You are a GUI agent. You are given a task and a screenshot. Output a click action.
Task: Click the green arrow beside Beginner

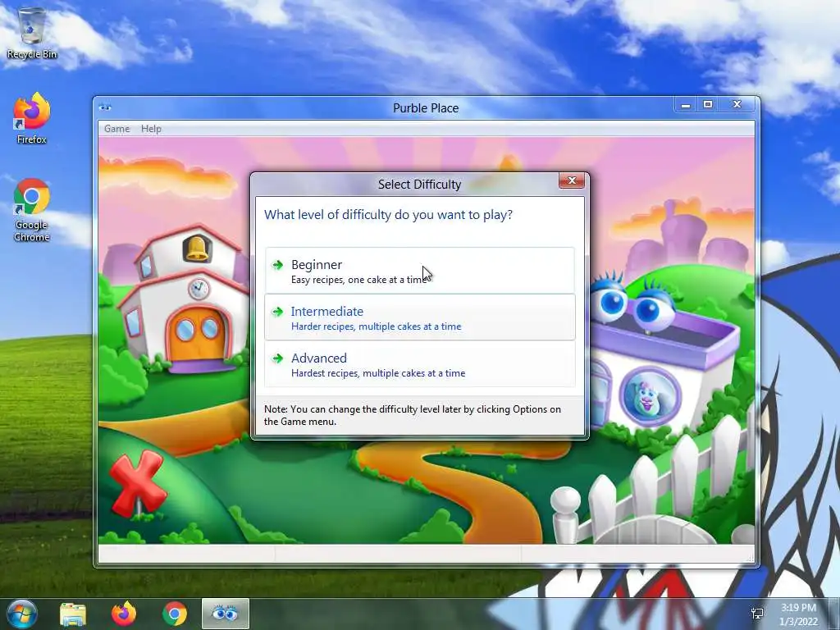click(277, 265)
